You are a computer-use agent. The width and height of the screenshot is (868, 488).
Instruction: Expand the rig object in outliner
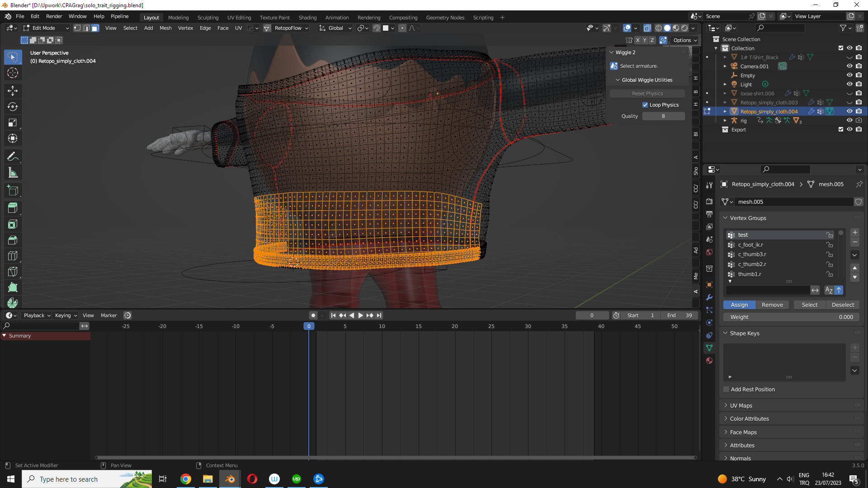click(x=725, y=121)
